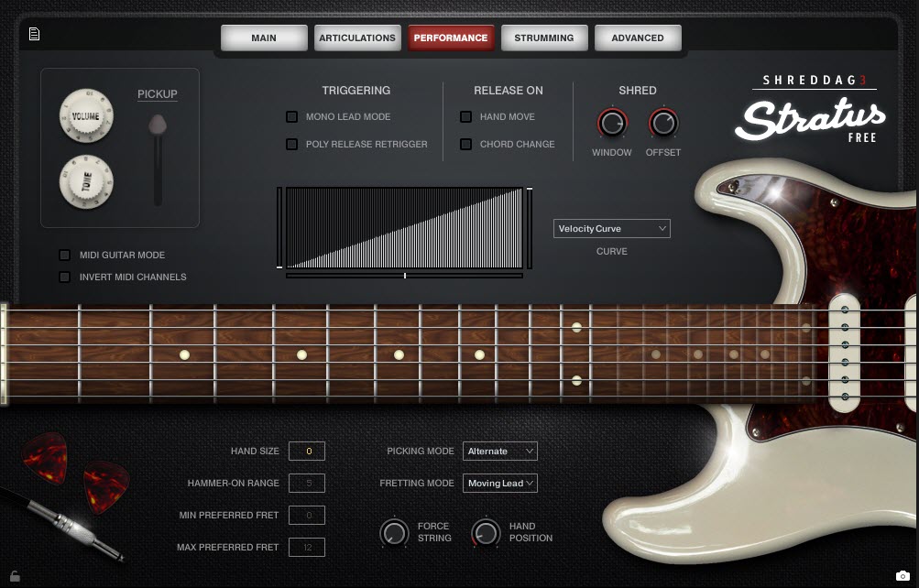
Task: Enable MIDI GUITAR MODE checkbox
Action: (x=64, y=255)
